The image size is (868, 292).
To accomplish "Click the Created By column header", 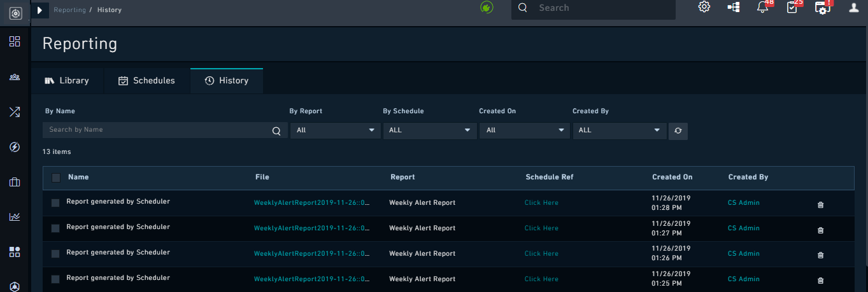I will pyautogui.click(x=748, y=177).
